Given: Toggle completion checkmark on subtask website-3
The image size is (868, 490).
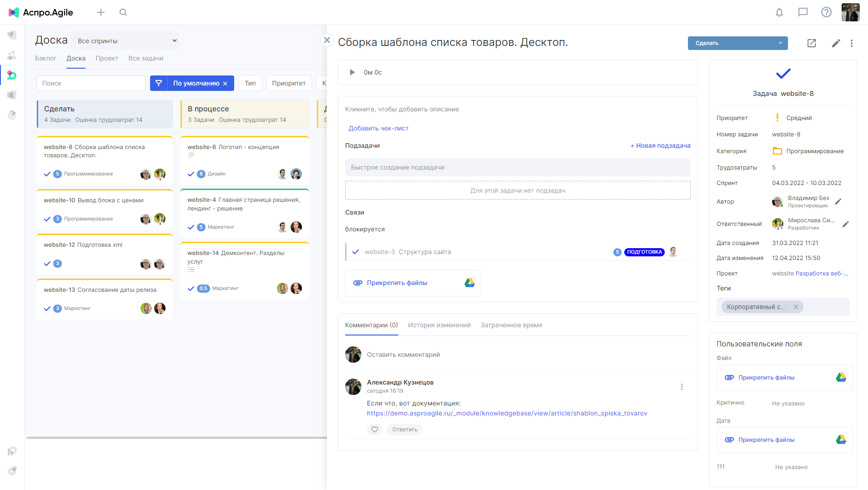Looking at the screenshot, I should coord(355,251).
